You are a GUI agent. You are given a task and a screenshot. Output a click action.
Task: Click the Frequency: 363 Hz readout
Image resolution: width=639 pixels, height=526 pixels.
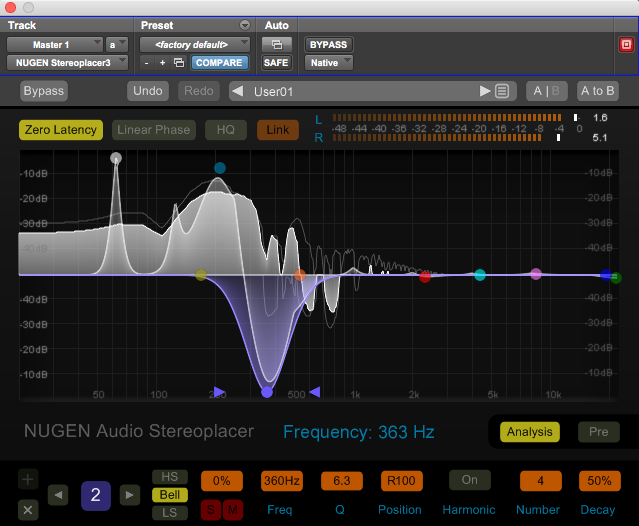click(x=359, y=432)
